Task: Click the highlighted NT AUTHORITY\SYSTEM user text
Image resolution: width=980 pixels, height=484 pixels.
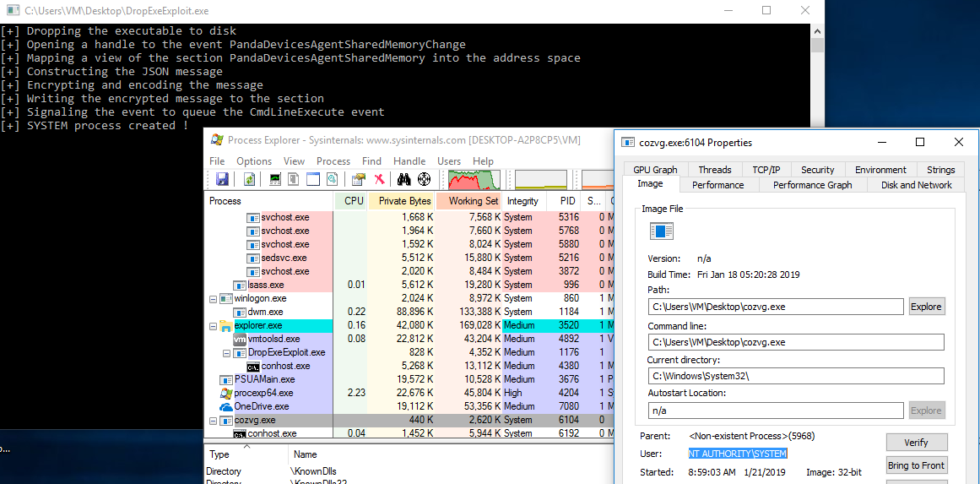Action: pyautogui.click(x=738, y=454)
